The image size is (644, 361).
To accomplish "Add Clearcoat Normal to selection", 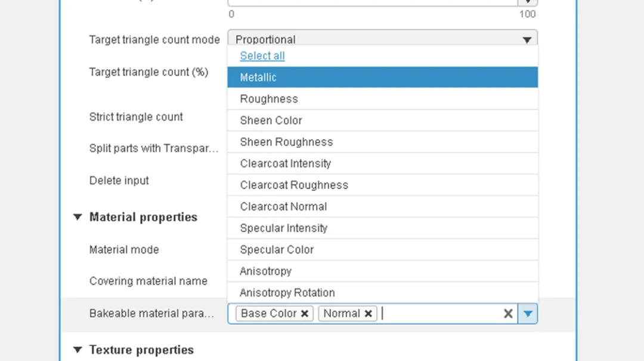I will click(283, 206).
